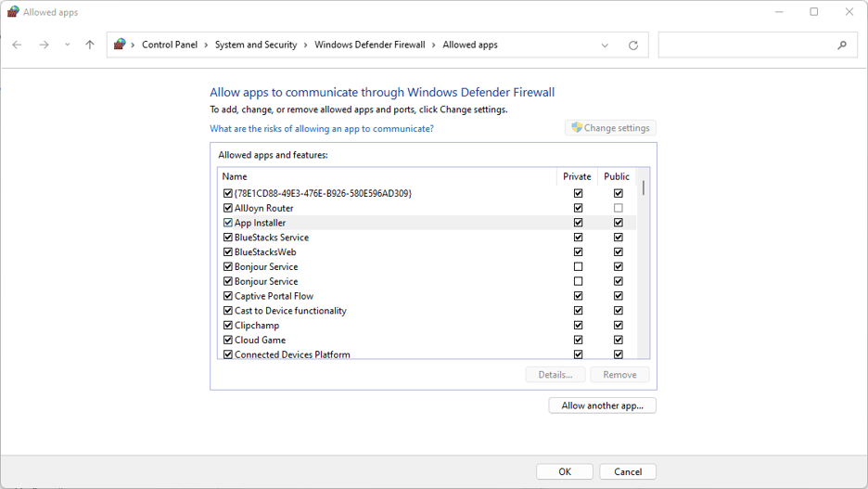868x489 pixels.
Task: Open the recent locations dropdown chevron
Action: (67, 45)
